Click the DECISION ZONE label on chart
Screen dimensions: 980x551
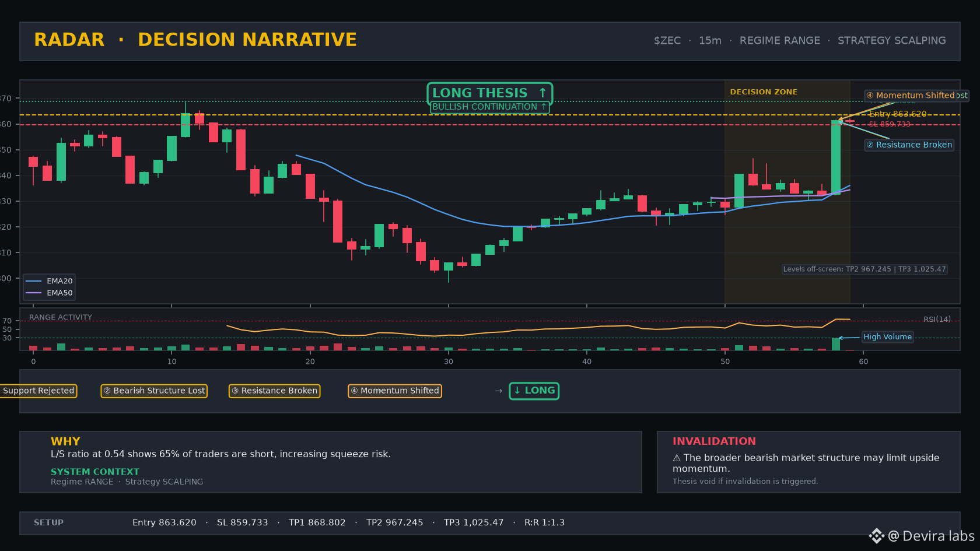pos(764,92)
